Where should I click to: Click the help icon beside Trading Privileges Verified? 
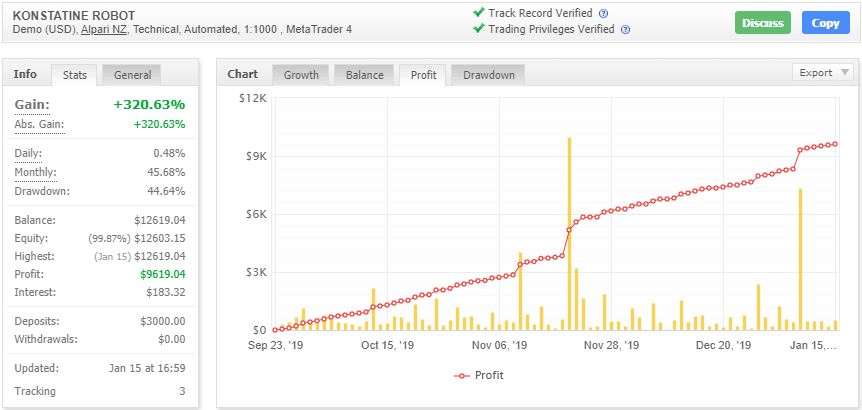click(x=625, y=29)
